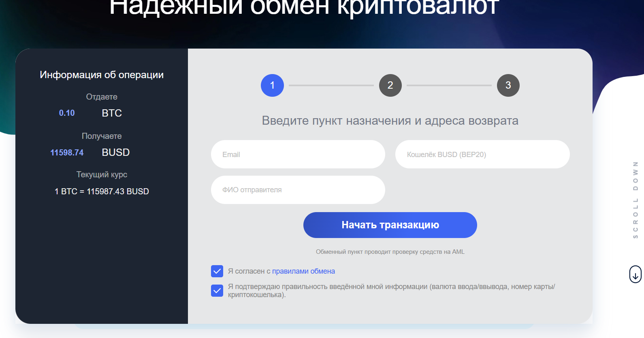This screenshot has width=644, height=338.
Task: Toggle the information correctness confirmation checkbox
Action: click(x=217, y=291)
